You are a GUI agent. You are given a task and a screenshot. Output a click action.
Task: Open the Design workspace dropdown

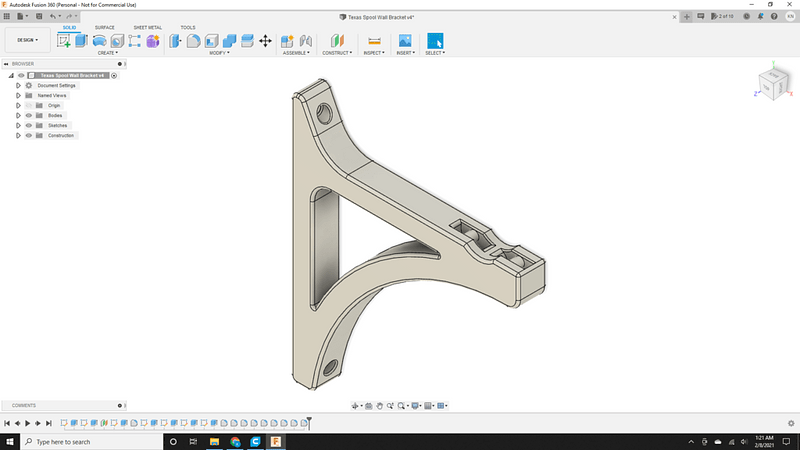tap(28, 40)
